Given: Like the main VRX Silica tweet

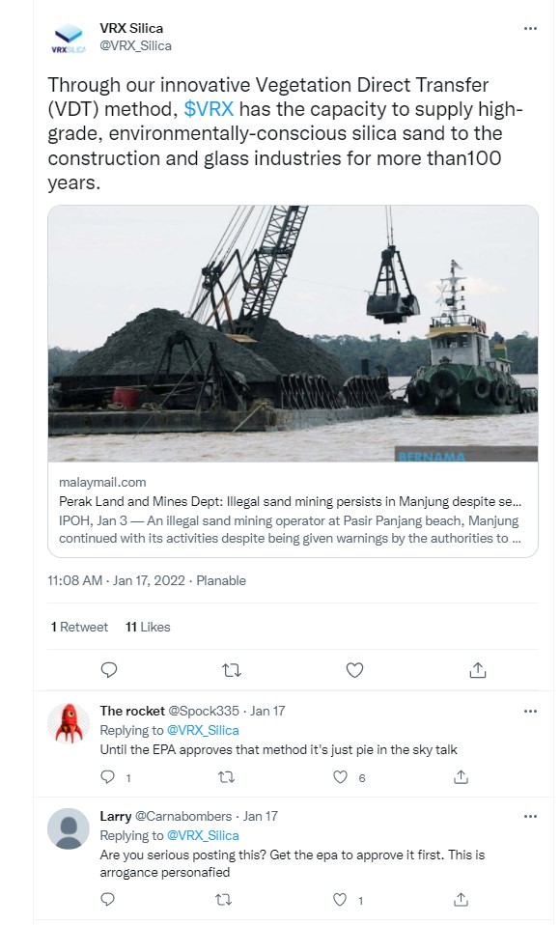Looking at the screenshot, I should 354,670.
